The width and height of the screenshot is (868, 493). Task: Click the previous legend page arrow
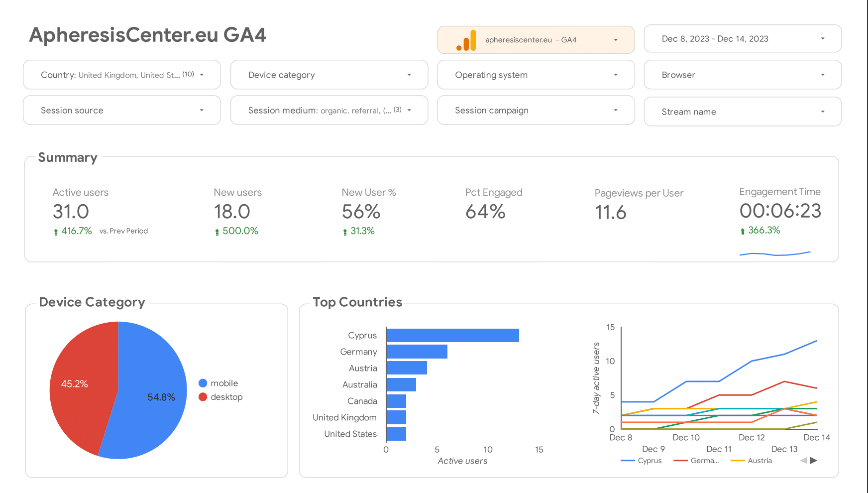click(804, 461)
